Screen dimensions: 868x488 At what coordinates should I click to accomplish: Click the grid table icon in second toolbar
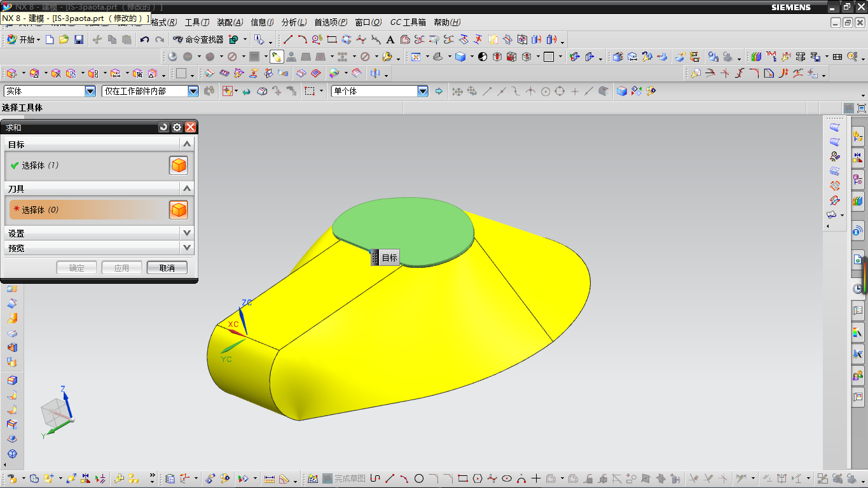click(837, 57)
